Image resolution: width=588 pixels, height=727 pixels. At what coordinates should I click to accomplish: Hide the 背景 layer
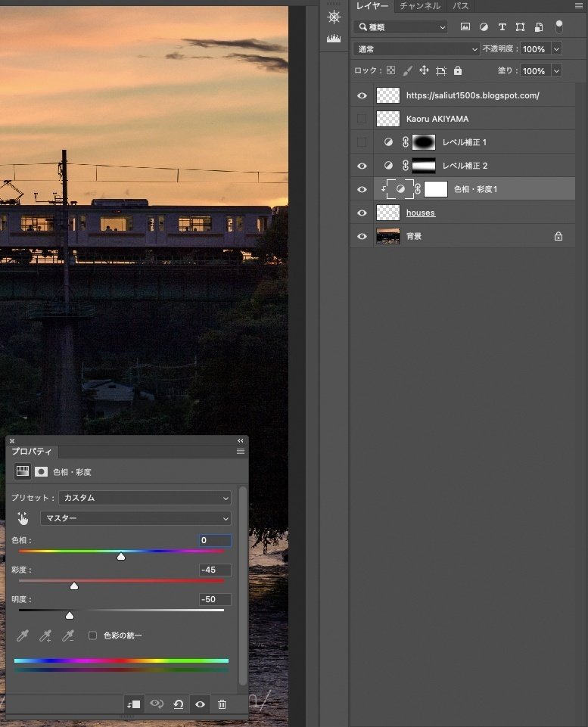[362, 237]
